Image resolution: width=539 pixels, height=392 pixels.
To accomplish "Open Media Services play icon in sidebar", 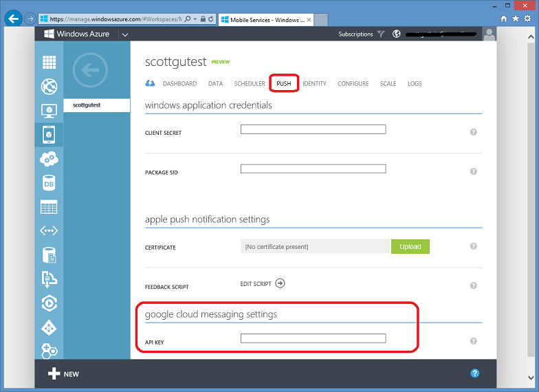I will pyautogui.click(x=49, y=303).
